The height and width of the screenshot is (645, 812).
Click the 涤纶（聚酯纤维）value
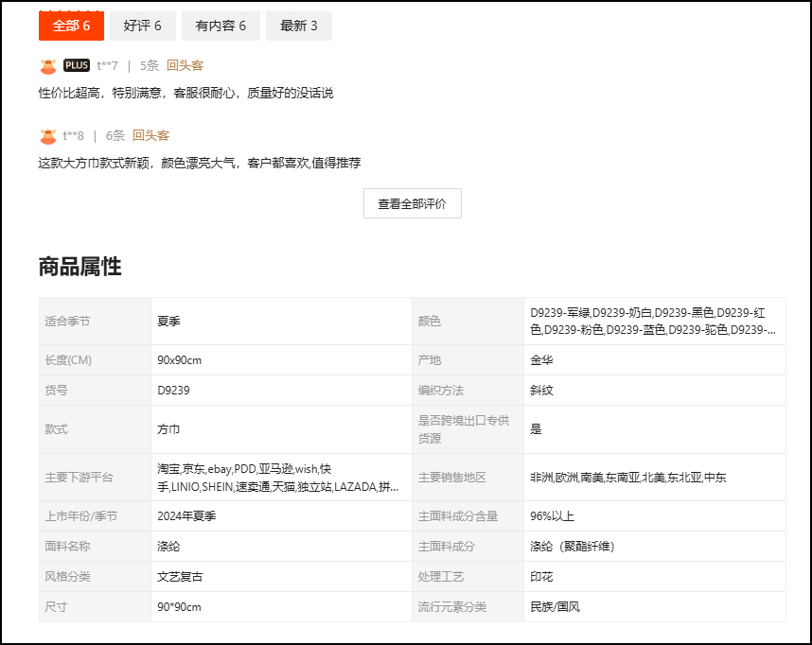pyautogui.click(x=573, y=546)
